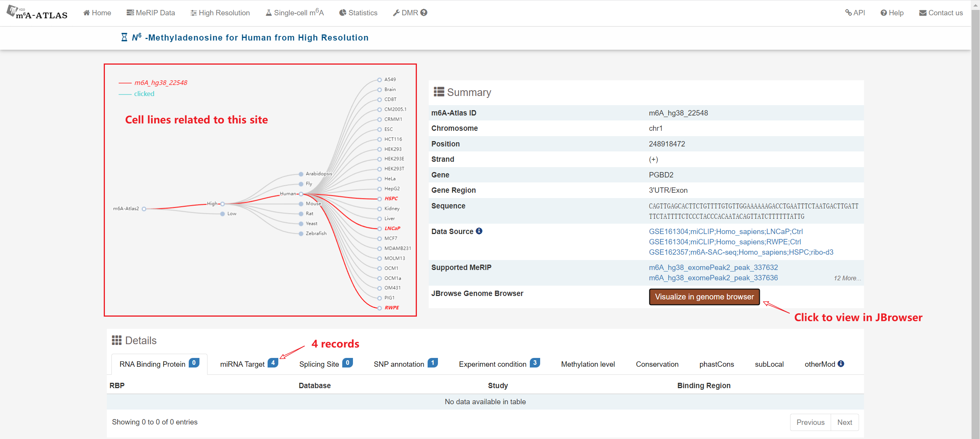Click the Data Source info icon
Viewport: 980px width, 439px height.
[x=479, y=231]
